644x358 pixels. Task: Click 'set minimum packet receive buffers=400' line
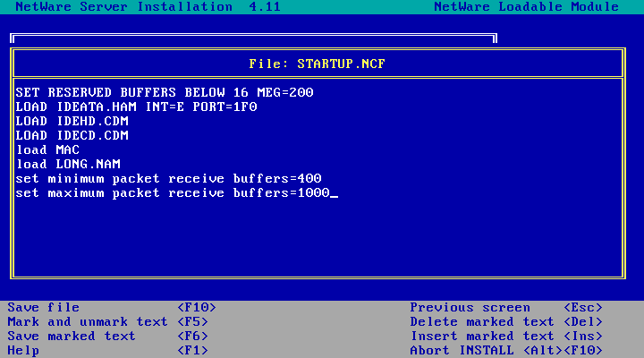pos(168,179)
